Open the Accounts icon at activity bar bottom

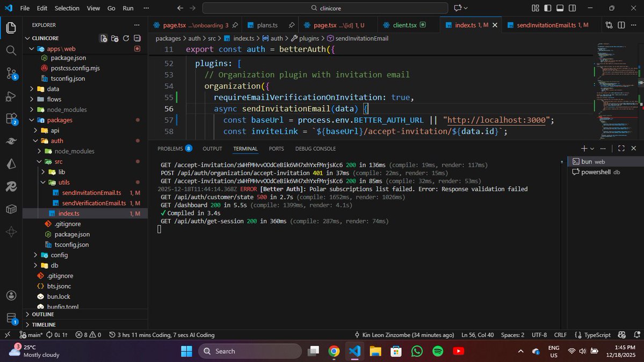(11, 295)
